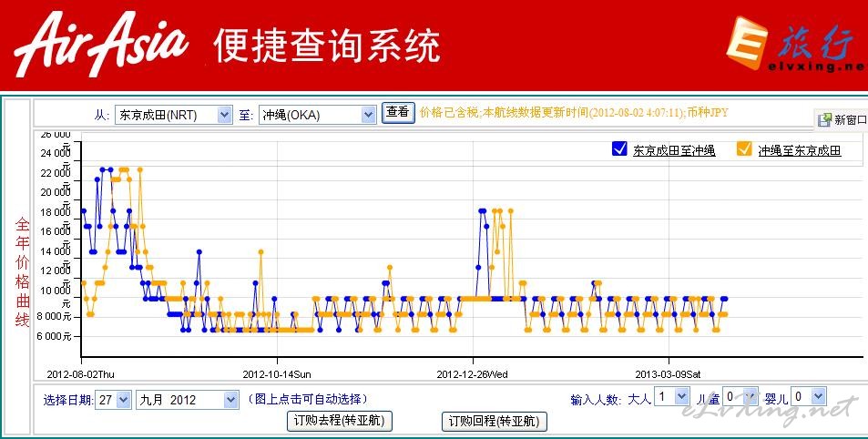Image resolution: width=868 pixels, height=439 pixels.
Task: Open the destination dropdown 冲绳(OKA)
Action: point(318,115)
